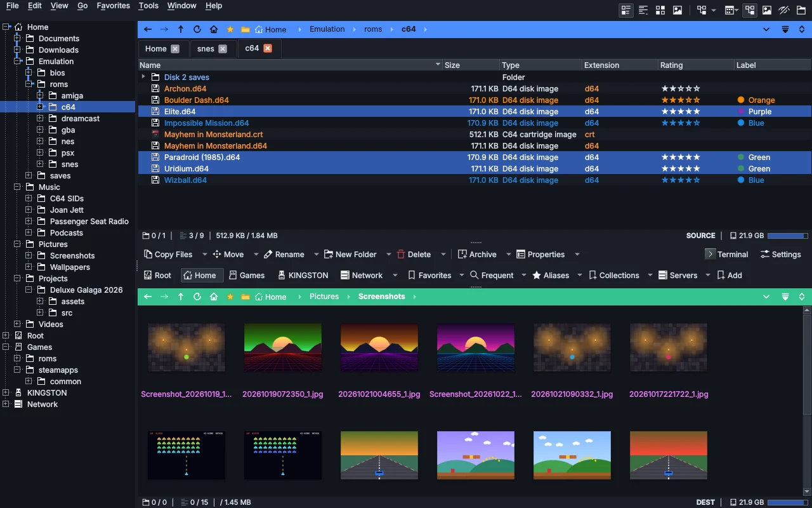Collapse the Emulation tree node
This screenshot has width=812, height=508.
17,62
